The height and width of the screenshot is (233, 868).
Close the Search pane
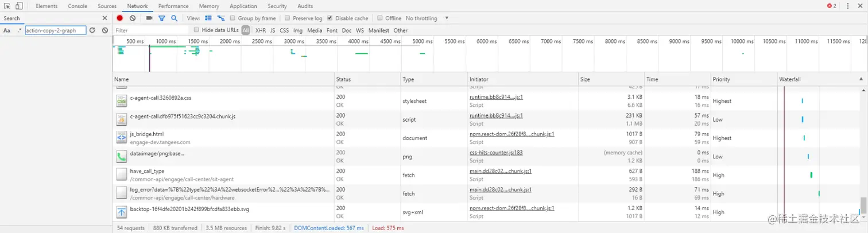pos(104,18)
